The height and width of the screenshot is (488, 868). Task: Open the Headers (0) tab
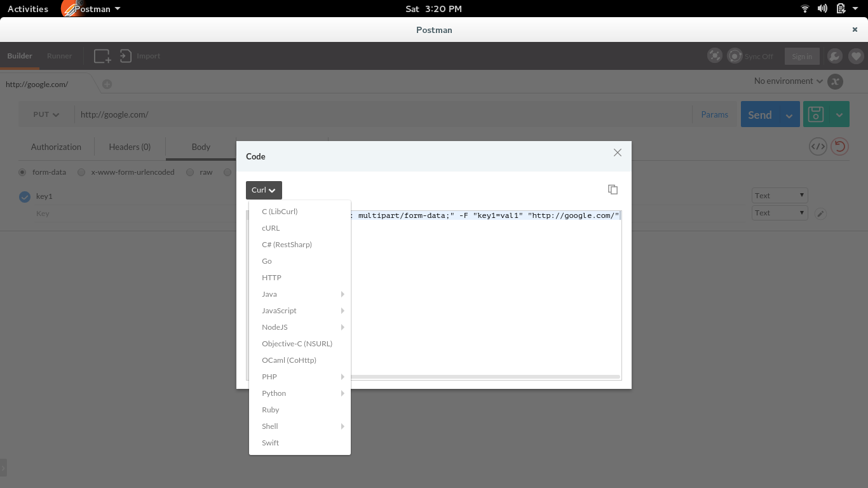pyautogui.click(x=130, y=147)
